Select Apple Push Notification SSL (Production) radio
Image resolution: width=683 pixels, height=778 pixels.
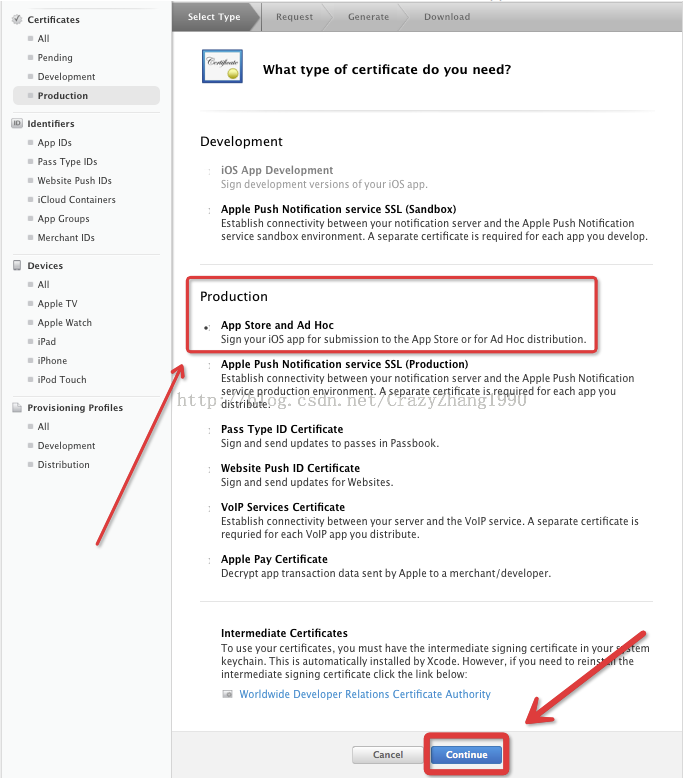click(209, 365)
